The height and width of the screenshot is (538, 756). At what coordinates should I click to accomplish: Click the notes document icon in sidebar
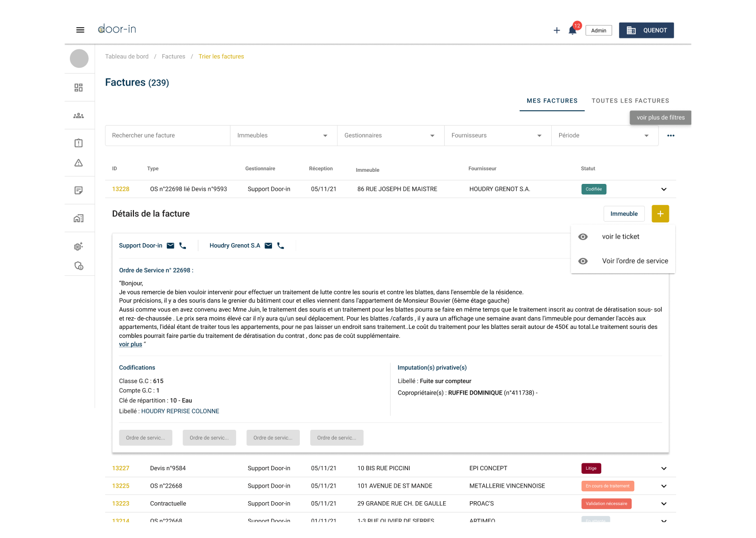[79, 190]
